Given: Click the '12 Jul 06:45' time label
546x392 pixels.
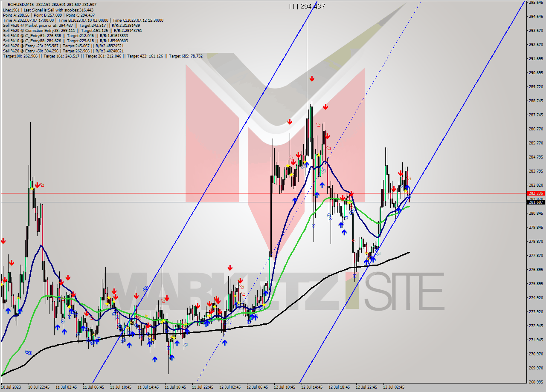Looking at the screenshot, I should (x=257, y=388).
